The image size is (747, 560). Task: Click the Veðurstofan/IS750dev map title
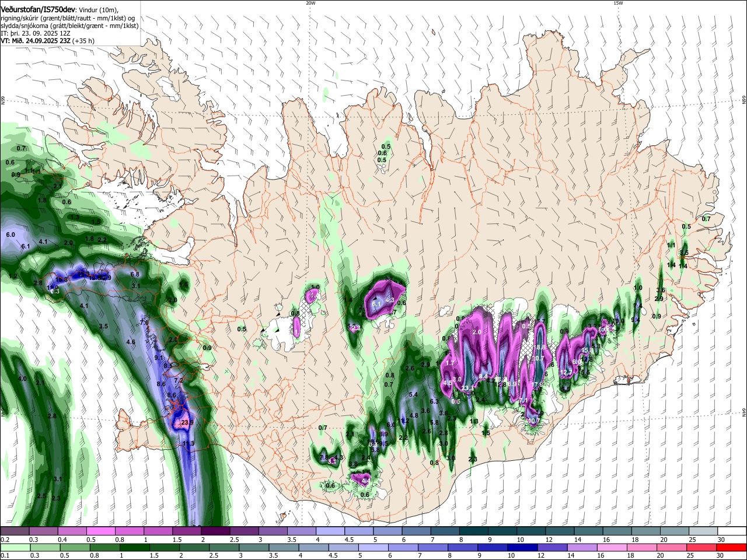38,9
